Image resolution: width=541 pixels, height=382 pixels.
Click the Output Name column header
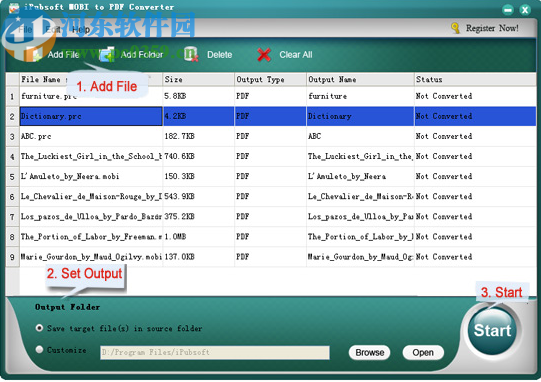(360, 79)
